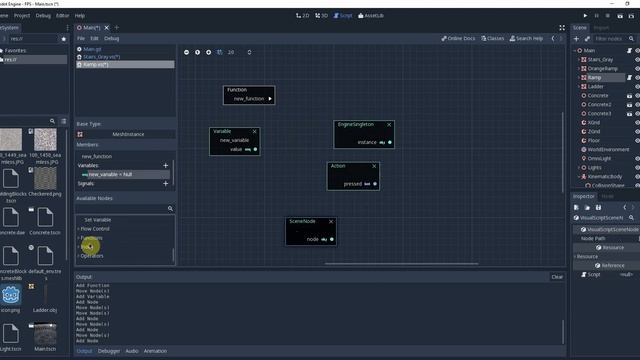640x360 pixels.
Task: Zoom in the visual script graph
Action: coord(209,52)
